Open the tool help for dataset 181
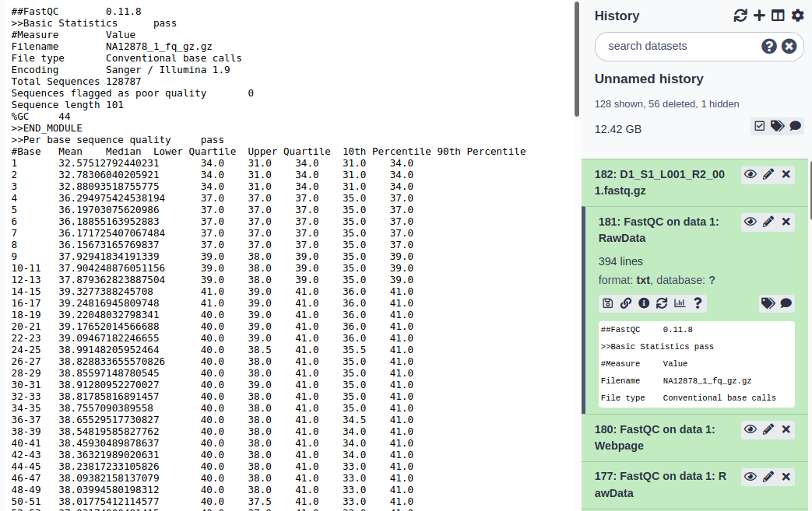The height and width of the screenshot is (511, 812). pos(698,303)
